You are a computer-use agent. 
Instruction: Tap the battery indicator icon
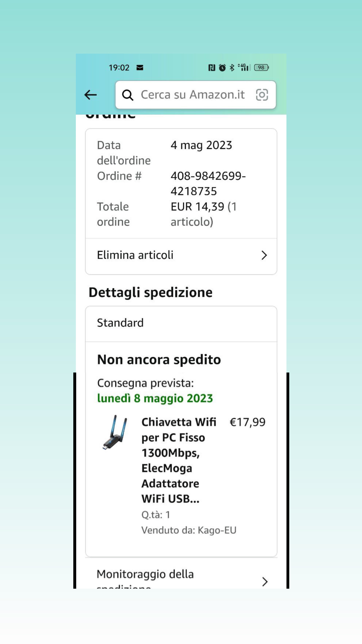point(261,67)
